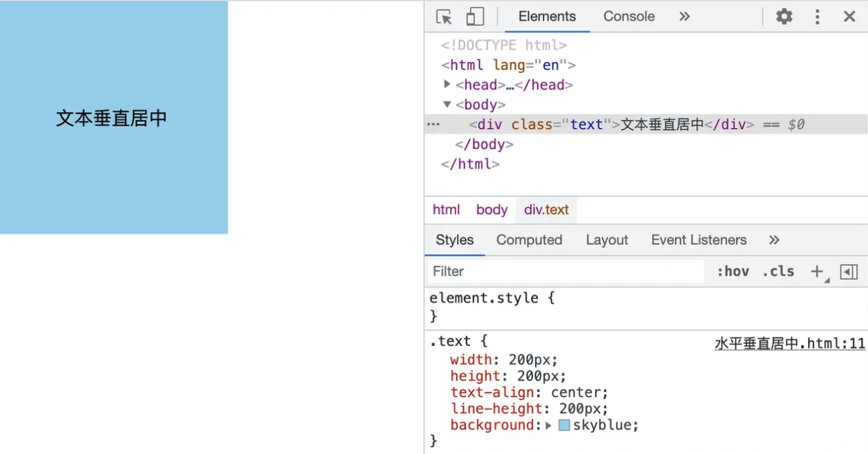Expand the head element node

(447, 84)
